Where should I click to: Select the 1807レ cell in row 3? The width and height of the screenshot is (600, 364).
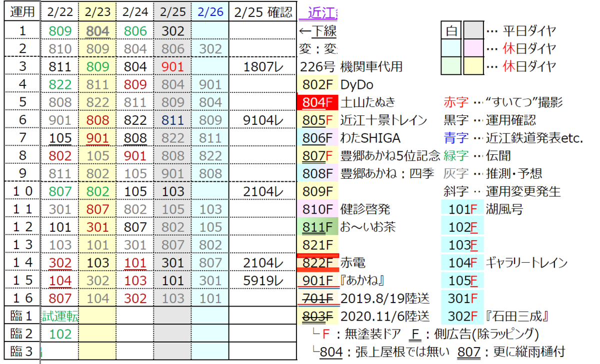tap(262, 67)
